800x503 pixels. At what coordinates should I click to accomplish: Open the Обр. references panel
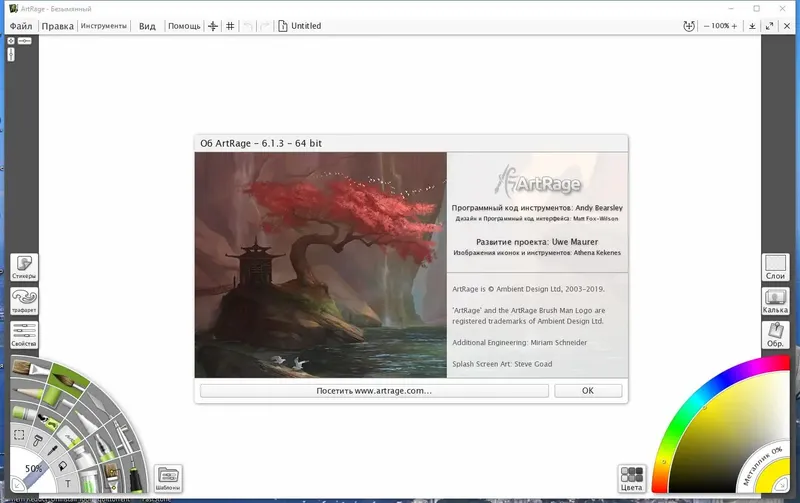point(775,335)
